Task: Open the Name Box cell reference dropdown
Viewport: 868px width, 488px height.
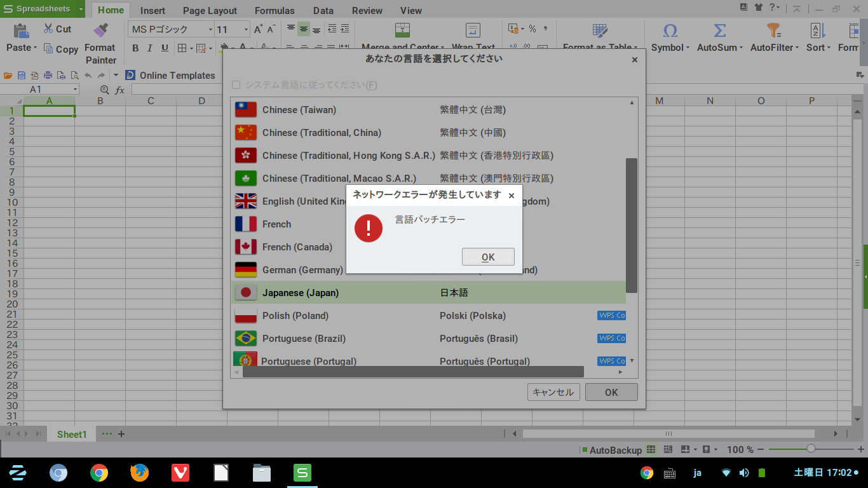Action: click(x=75, y=90)
